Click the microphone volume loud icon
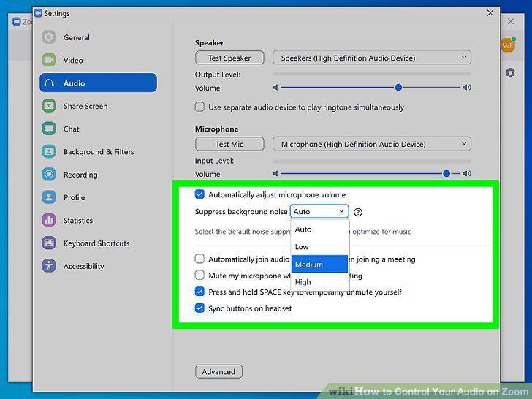Screen dimensions: 532x399 [x=467, y=174]
